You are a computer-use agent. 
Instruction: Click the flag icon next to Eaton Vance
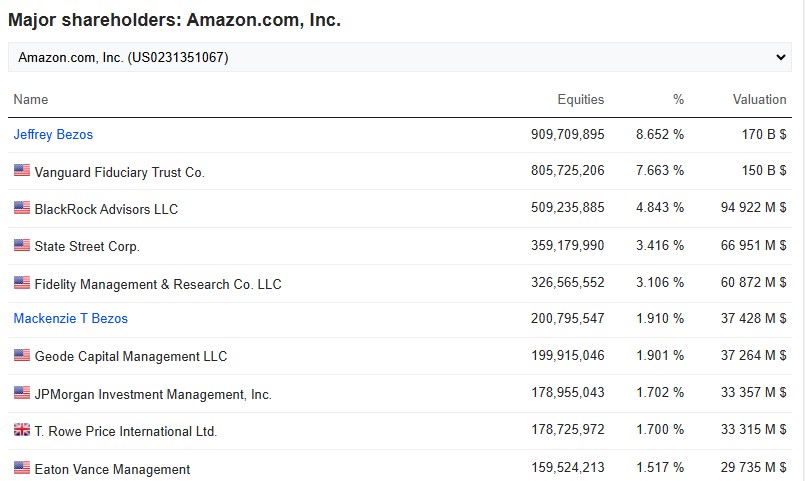21,467
